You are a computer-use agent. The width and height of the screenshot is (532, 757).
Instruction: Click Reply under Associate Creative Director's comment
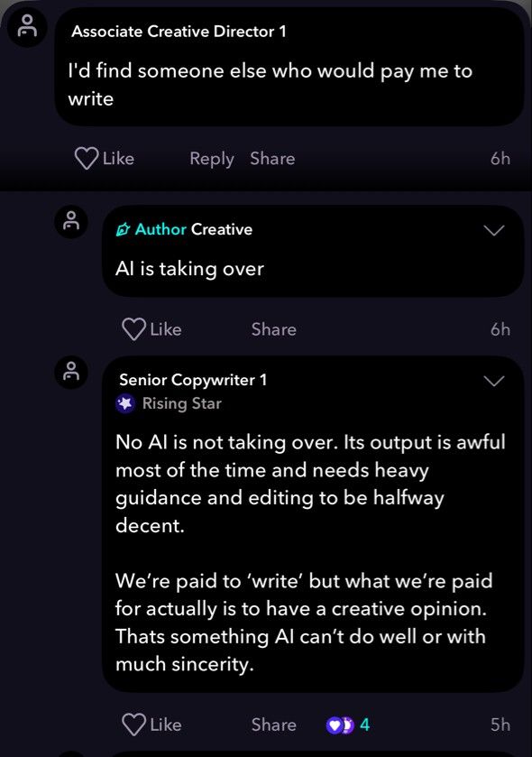[x=212, y=159]
